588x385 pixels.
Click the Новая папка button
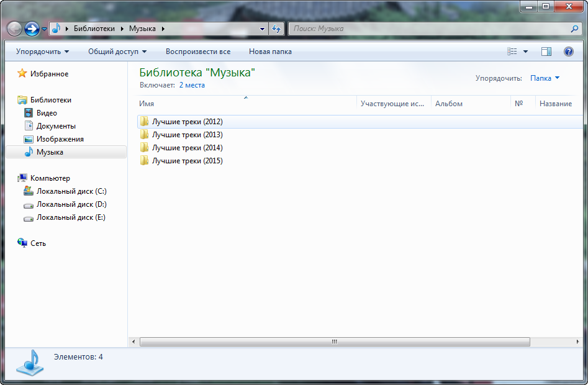(270, 52)
